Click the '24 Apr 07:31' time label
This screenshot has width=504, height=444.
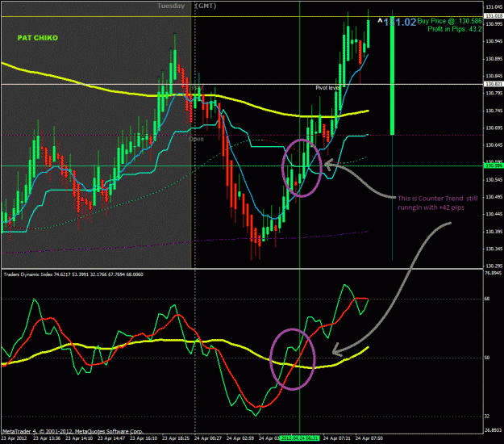tap(337, 438)
